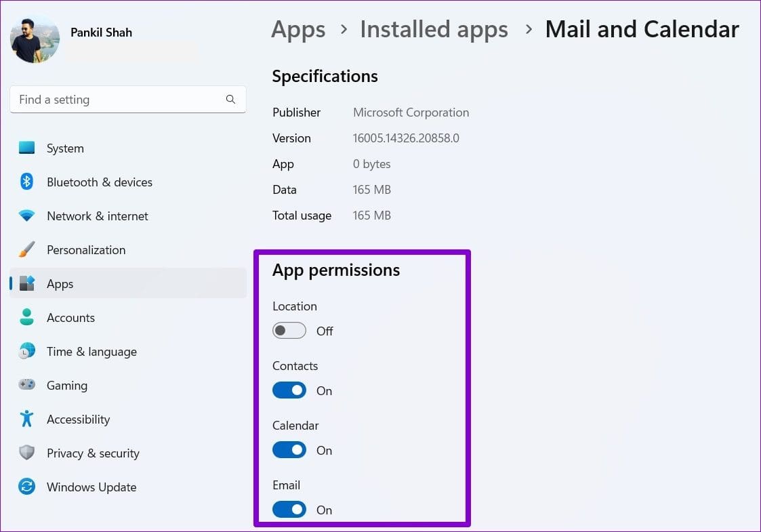
Task: Click the Apps icon in sidebar
Action: pos(26,283)
